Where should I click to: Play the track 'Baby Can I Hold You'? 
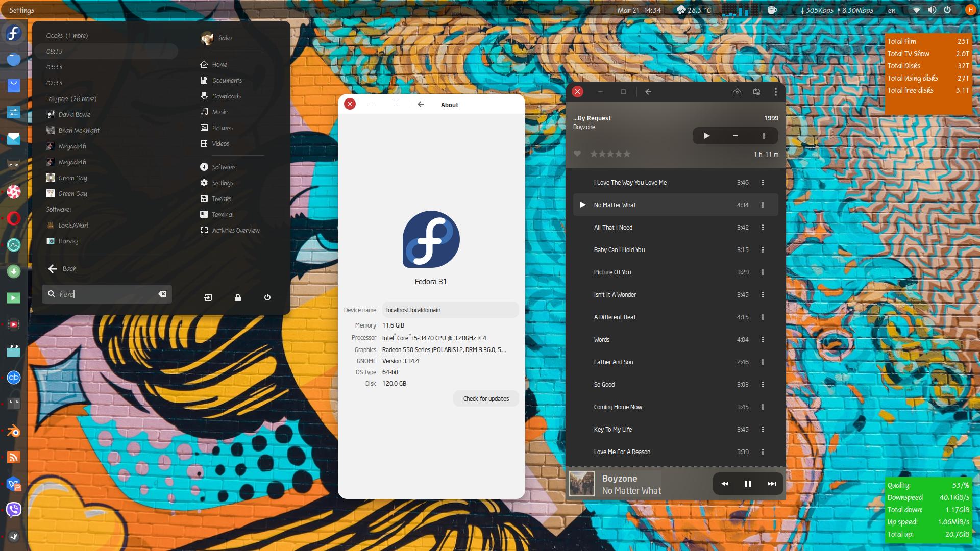(x=675, y=250)
